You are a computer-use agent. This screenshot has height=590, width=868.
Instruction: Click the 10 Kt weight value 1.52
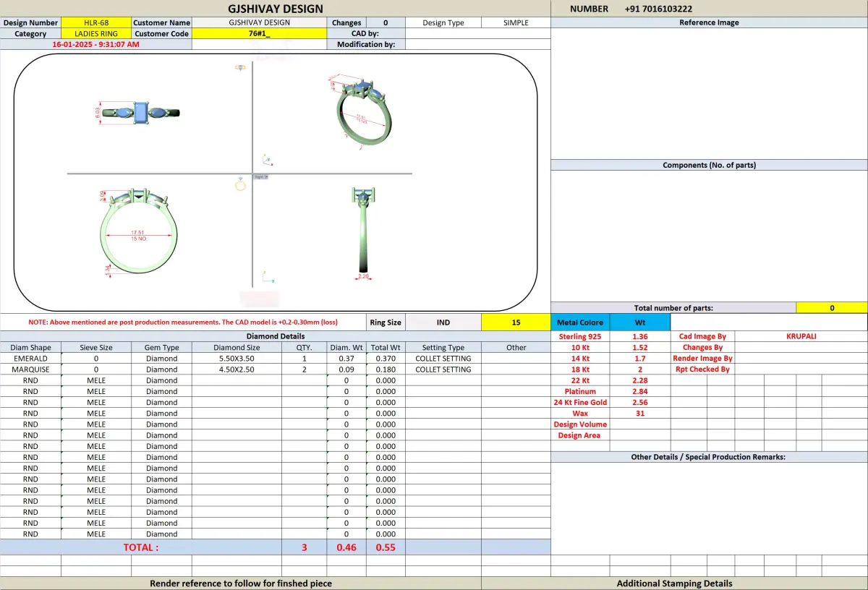tap(640, 347)
